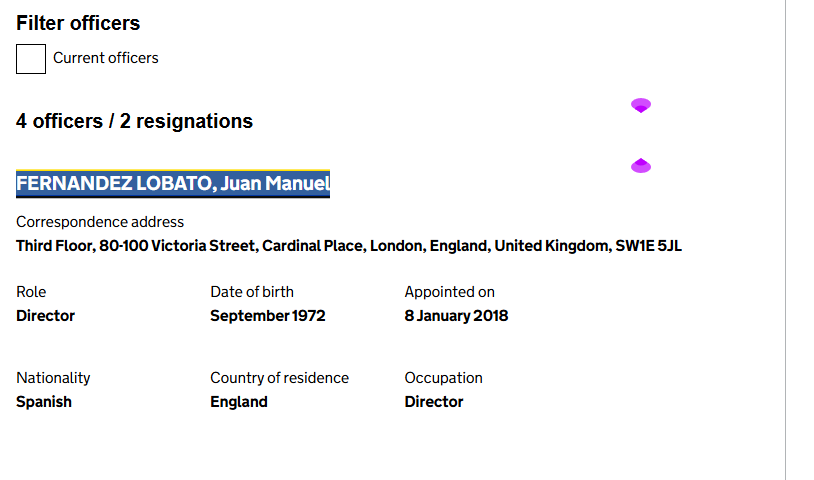
Task: Click the 'Current officers' checkbox label
Action: click(105, 58)
